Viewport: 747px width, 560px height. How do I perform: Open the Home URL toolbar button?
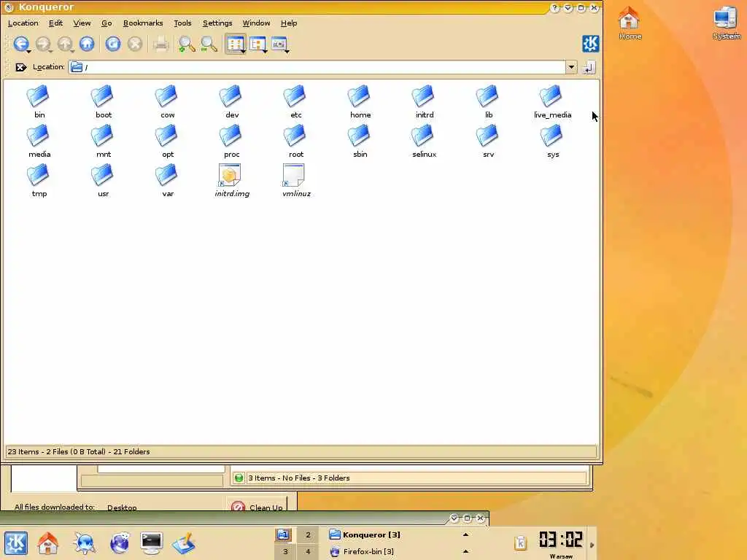pos(87,44)
